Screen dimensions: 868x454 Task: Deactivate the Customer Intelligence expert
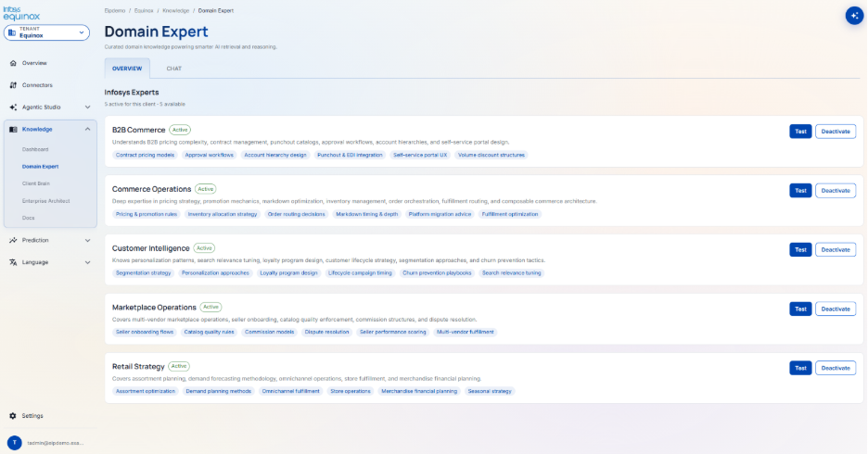(836, 250)
